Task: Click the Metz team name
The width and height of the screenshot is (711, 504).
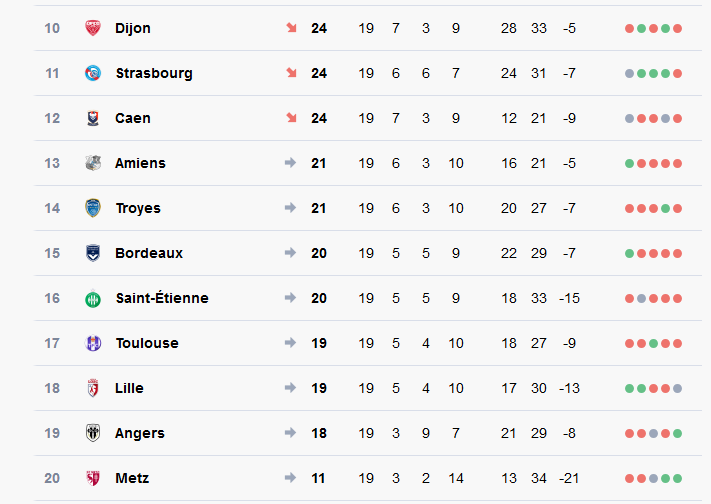Action: tap(132, 478)
